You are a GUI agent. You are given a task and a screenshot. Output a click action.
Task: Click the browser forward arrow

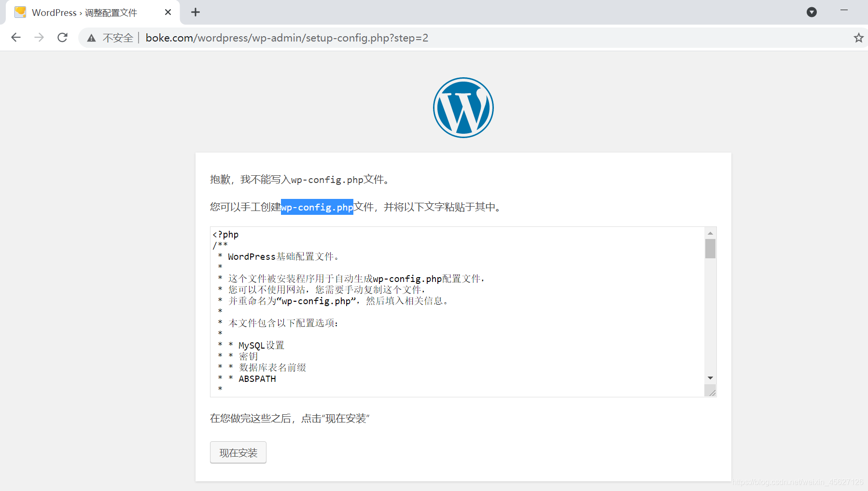39,38
